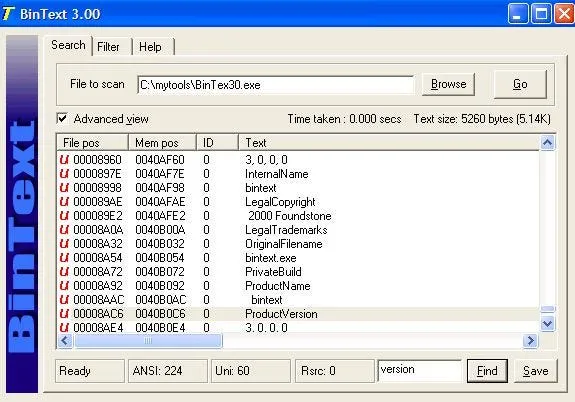Select the 'LegalTrademarks' text entry
Screen dimensions: 575x402
(x=286, y=230)
